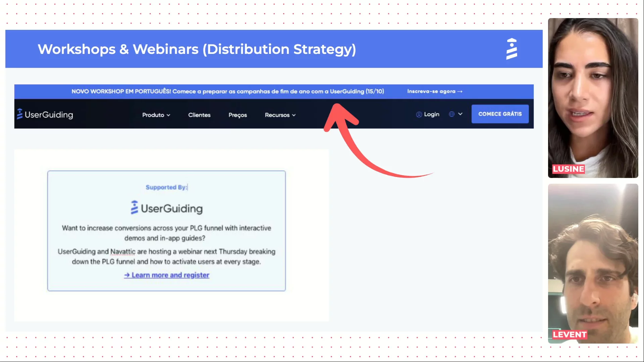Open the Preços menu item
Image resolution: width=644 pixels, height=362 pixels.
pyautogui.click(x=237, y=115)
